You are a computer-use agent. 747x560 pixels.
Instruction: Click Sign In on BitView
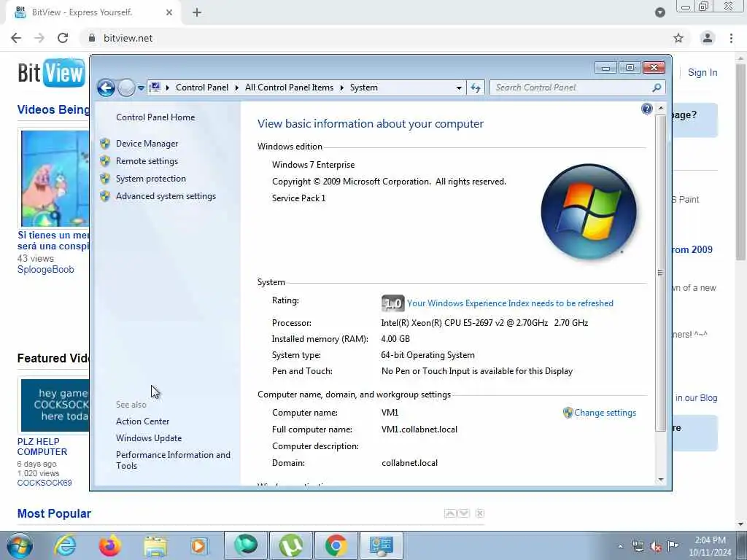703,73
